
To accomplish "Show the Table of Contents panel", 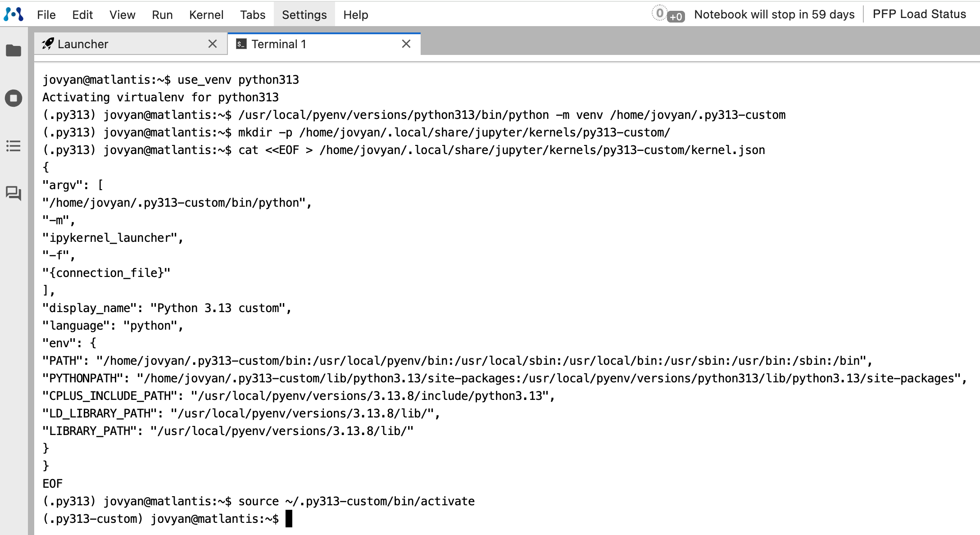I will pos(14,146).
